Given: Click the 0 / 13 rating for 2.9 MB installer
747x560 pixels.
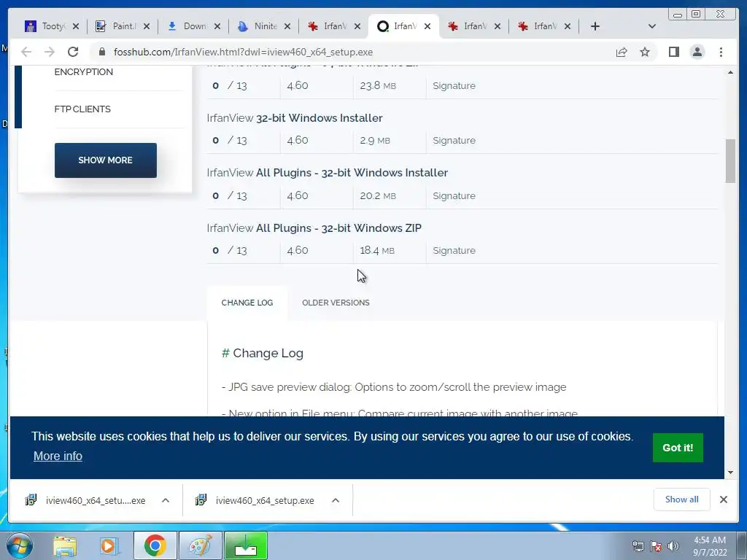Looking at the screenshot, I should tap(230, 141).
